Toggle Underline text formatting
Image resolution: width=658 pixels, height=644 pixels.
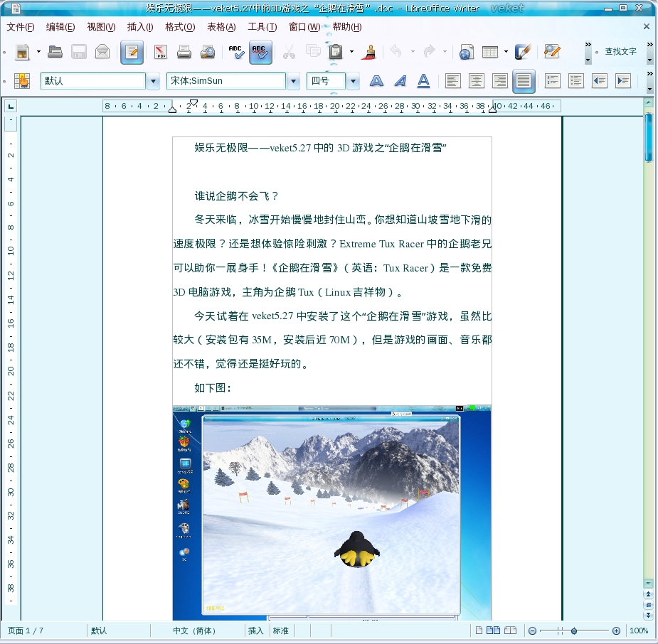pyautogui.click(x=423, y=81)
